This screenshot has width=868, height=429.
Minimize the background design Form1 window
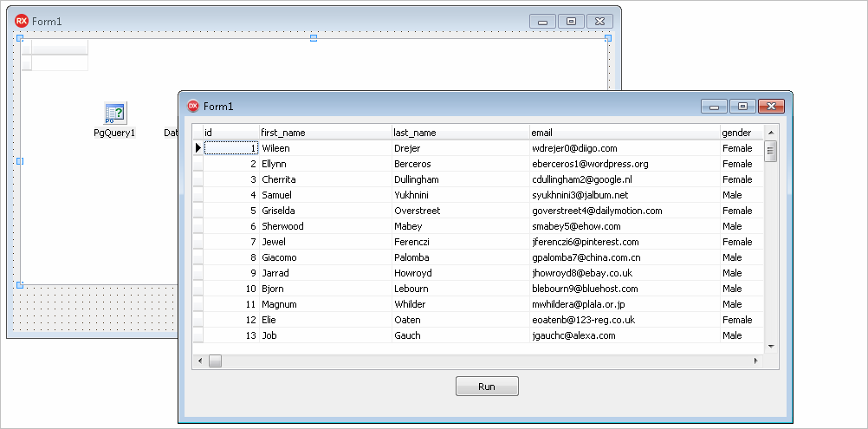[542, 22]
